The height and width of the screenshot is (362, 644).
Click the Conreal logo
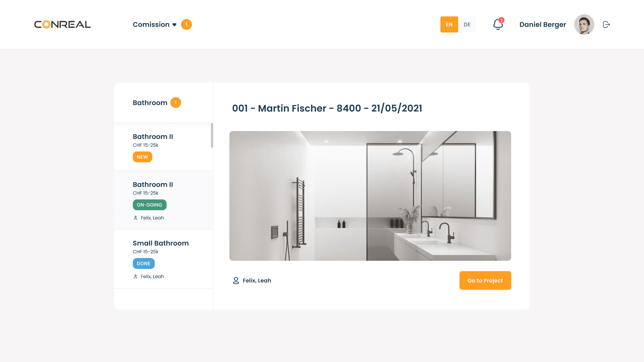point(62,24)
